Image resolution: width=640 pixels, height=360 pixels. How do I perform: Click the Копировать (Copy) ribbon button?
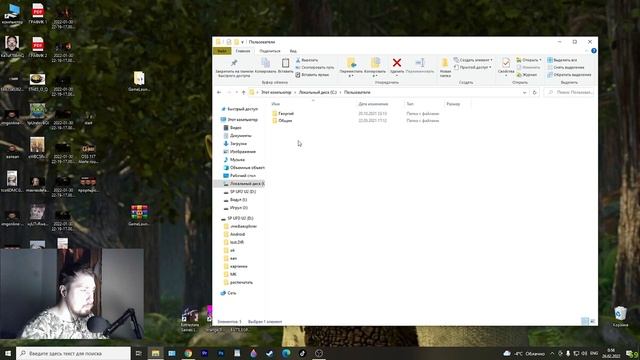click(x=265, y=66)
